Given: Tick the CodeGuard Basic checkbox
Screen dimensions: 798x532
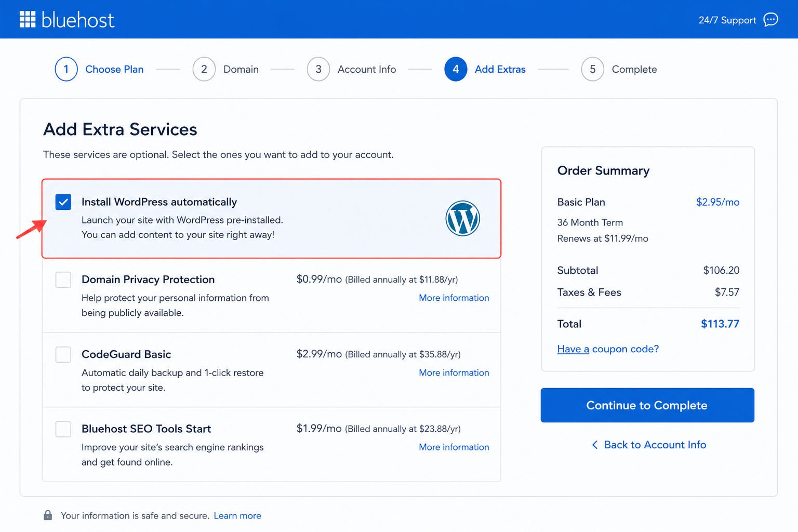Looking at the screenshot, I should pos(63,354).
